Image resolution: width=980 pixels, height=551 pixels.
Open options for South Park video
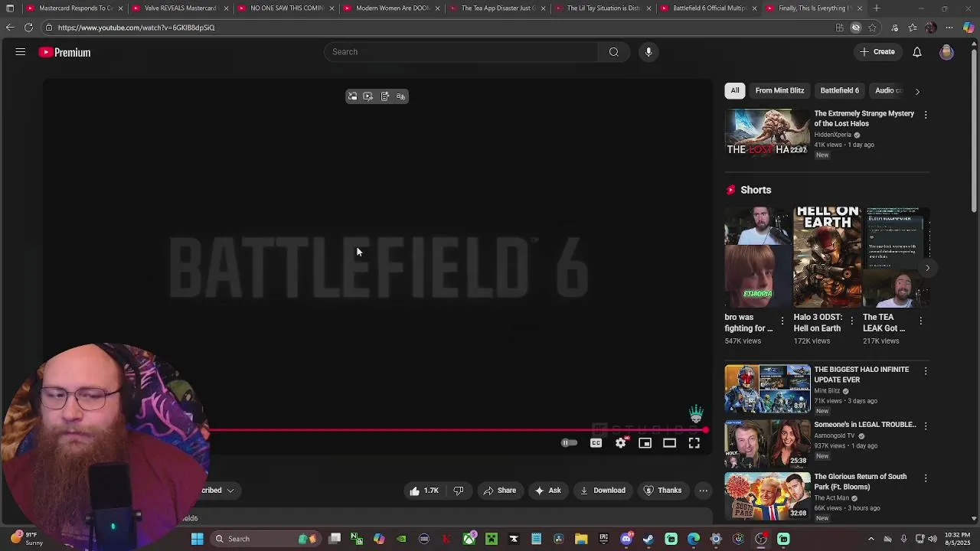pos(926,478)
